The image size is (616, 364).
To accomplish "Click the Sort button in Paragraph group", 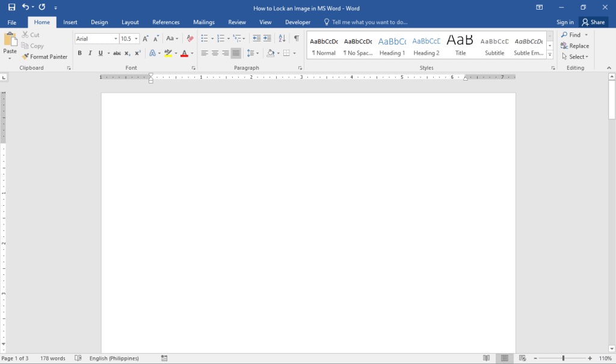I will 282,38.
